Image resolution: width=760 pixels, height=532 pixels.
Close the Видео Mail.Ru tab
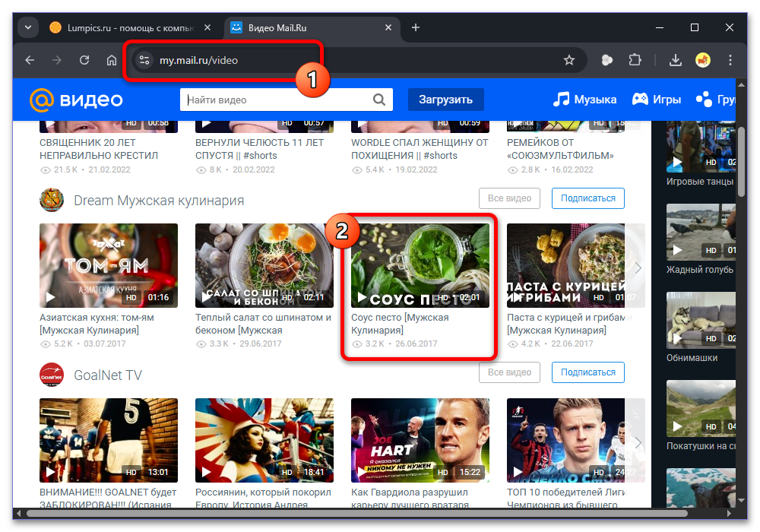pyautogui.click(x=388, y=27)
